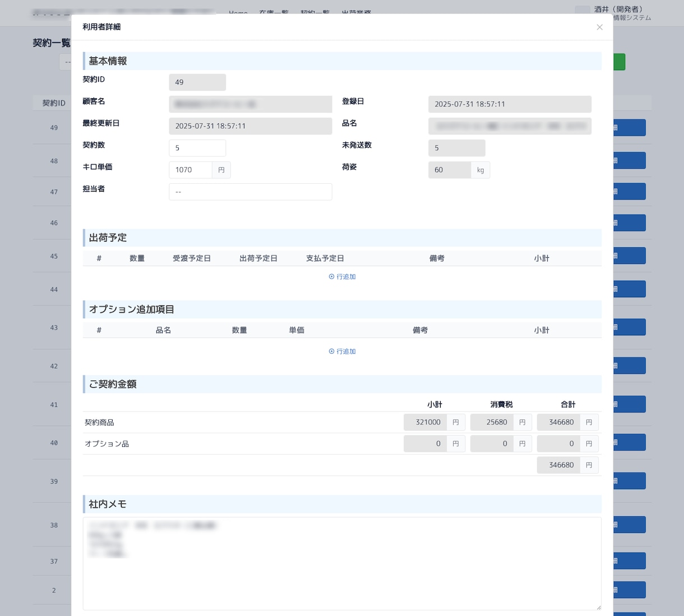Click the 契約商品 小計 field 321000
This screenshot has width=684, height=616.
tap(425, 422)
